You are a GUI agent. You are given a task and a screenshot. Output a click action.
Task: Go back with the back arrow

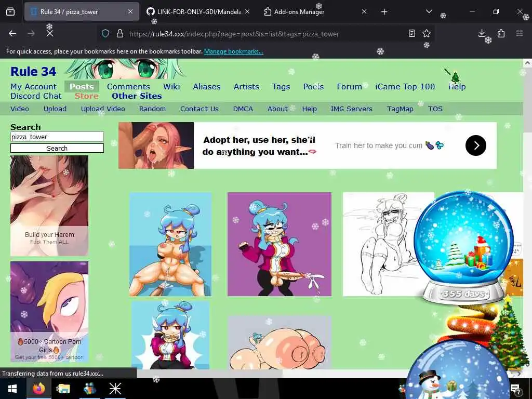pos(12,33)
